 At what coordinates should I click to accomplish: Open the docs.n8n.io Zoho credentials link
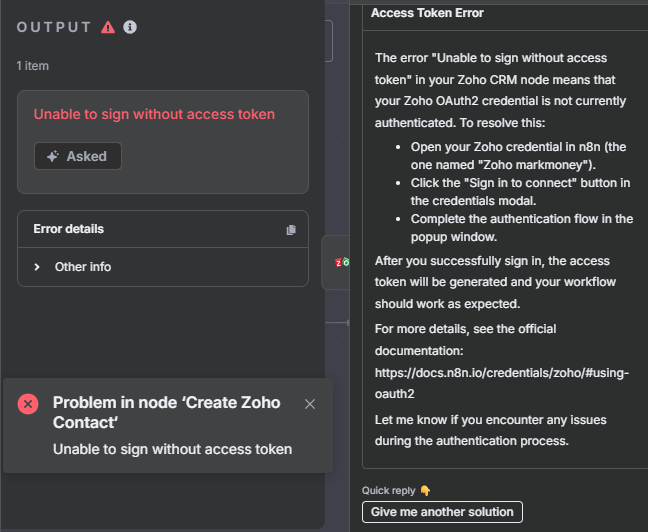click(x=501, y=383)
